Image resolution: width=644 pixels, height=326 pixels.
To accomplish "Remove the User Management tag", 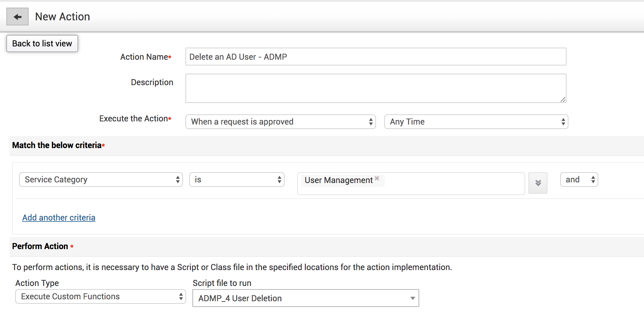I will tap(377, 178).
